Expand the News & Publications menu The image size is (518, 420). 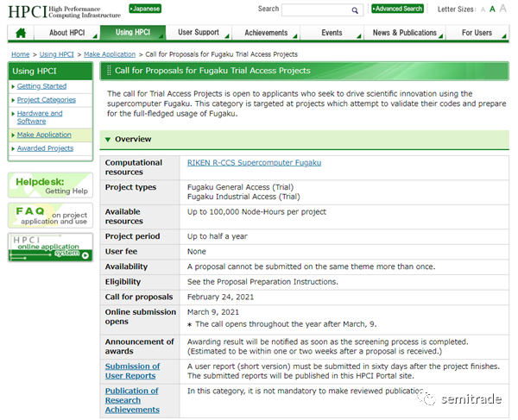click(x=404, y=33)
